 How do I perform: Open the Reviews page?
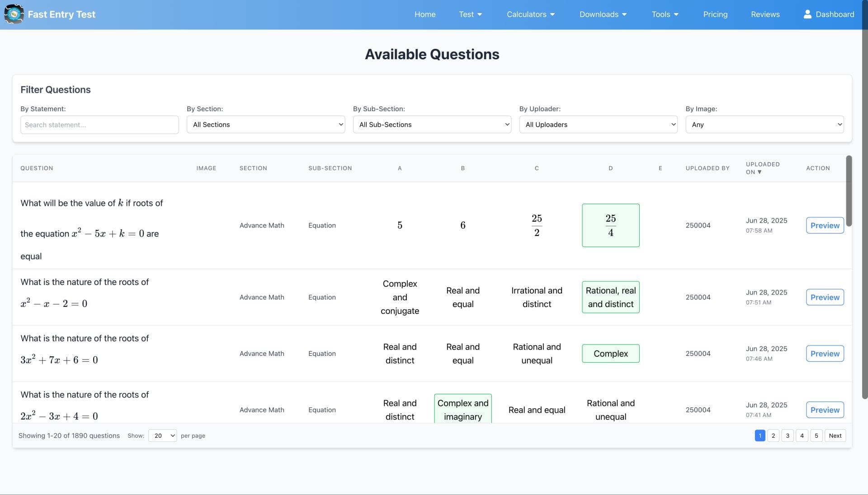pyautogui.click(x=765, y=14)
